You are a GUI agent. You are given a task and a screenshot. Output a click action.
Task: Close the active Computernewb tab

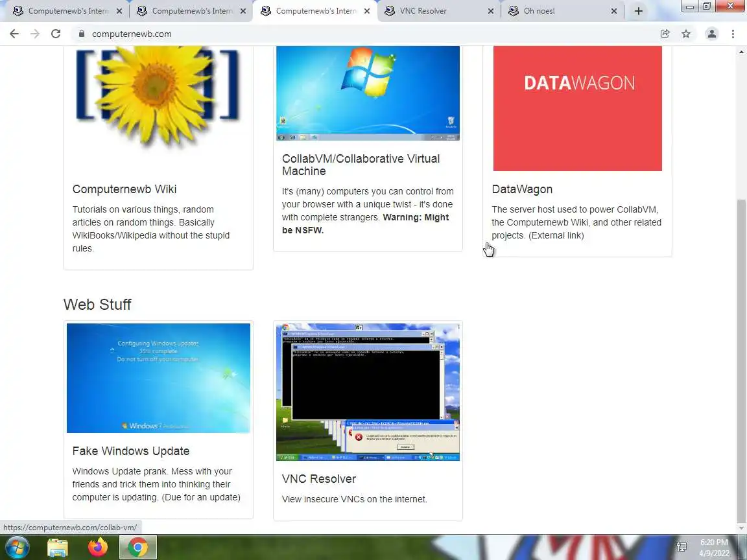[x=367, y=11]
